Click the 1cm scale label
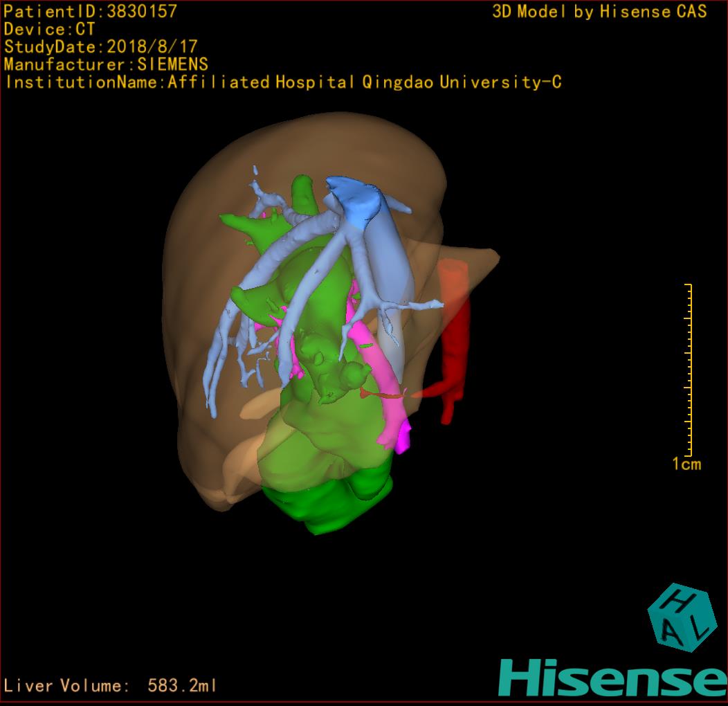The image size is (728, 706). [686, 464]
